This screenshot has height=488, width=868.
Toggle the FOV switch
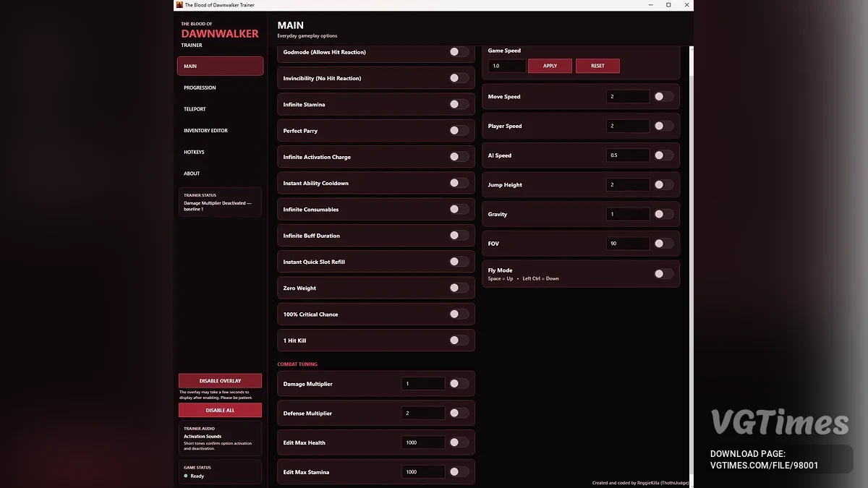pos(663,244)
